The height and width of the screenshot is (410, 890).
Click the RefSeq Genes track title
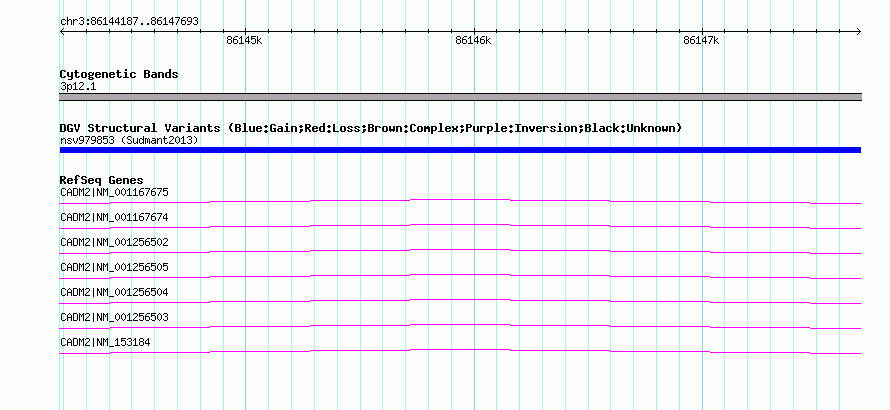coord(102,181)
